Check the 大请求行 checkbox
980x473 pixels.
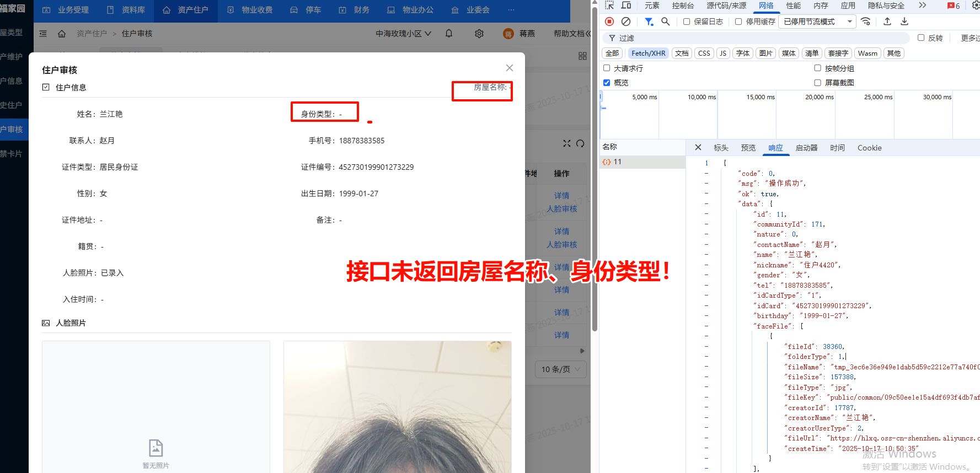point(607,68)
